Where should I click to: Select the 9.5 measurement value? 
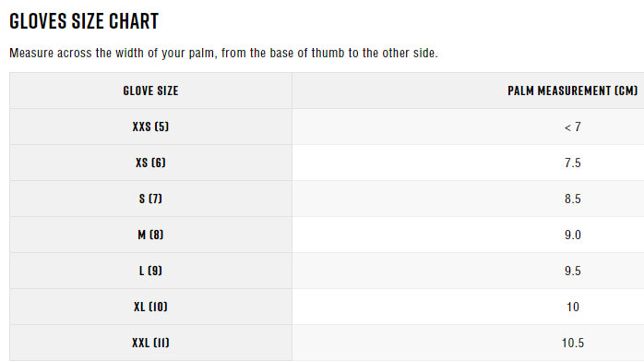coord(573,271)
